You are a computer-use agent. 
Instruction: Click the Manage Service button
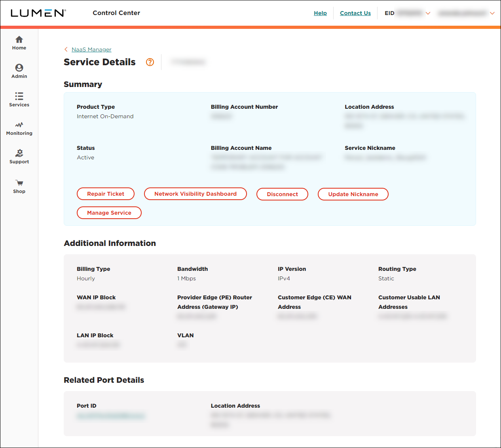109,213
